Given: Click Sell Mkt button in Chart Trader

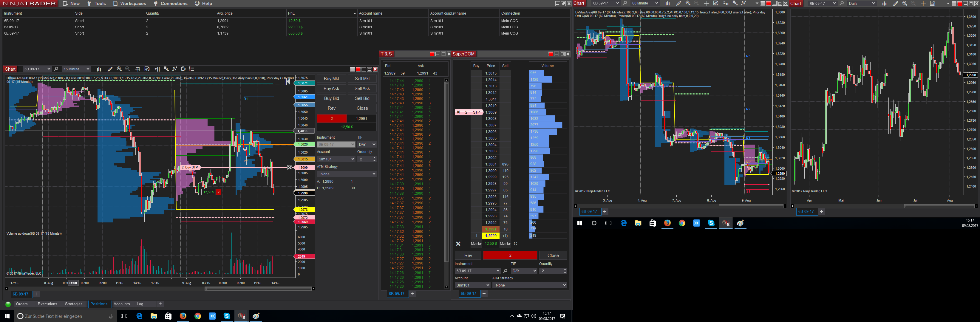Looking at the screenshot, I should coord(362,79).
